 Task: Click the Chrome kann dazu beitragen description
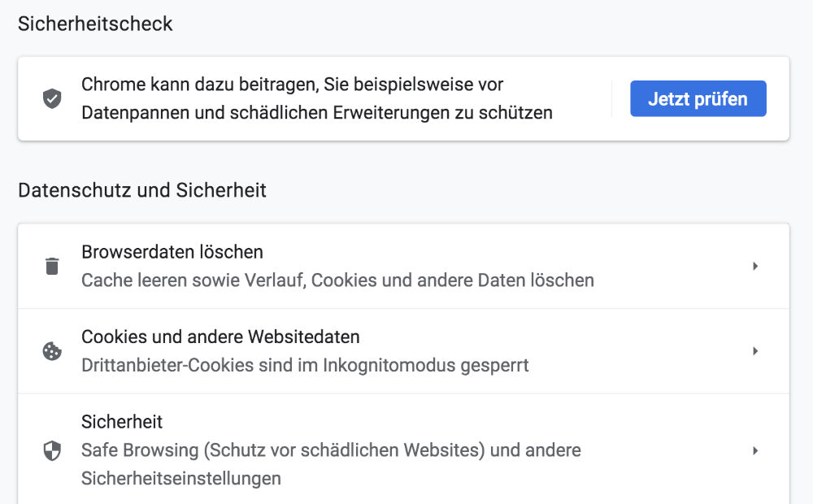point(293,85)
